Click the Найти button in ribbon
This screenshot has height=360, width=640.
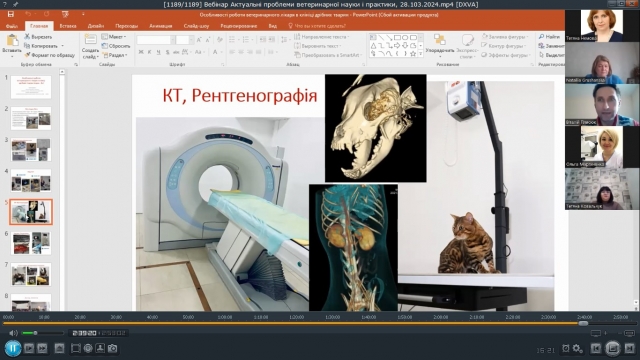(x=549, y=37)
